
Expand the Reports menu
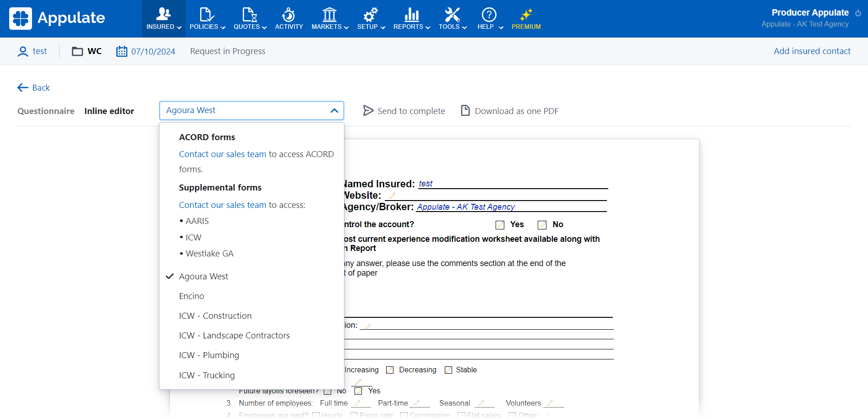[x=411, y=19]
